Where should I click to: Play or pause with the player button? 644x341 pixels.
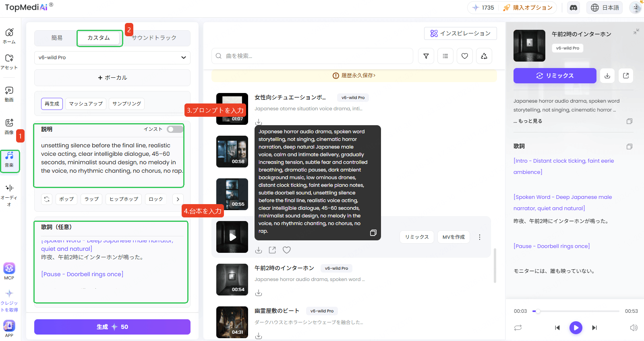tap(576, 328)
